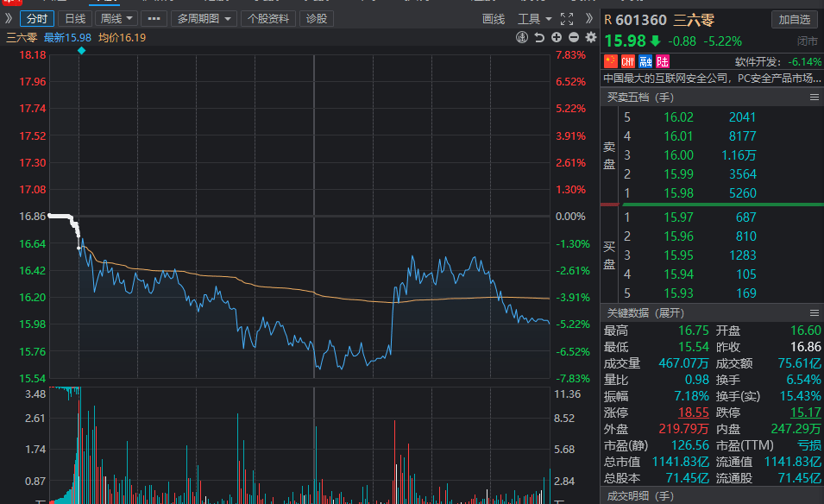Click the undo arrow icon above chart
The image size is (824, 504).
click(539, 37)
